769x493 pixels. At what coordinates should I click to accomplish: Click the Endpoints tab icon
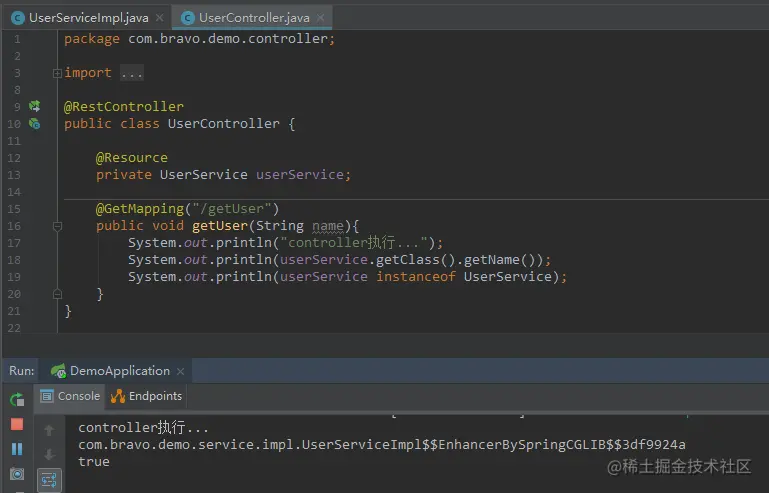[x=118, y=396]
